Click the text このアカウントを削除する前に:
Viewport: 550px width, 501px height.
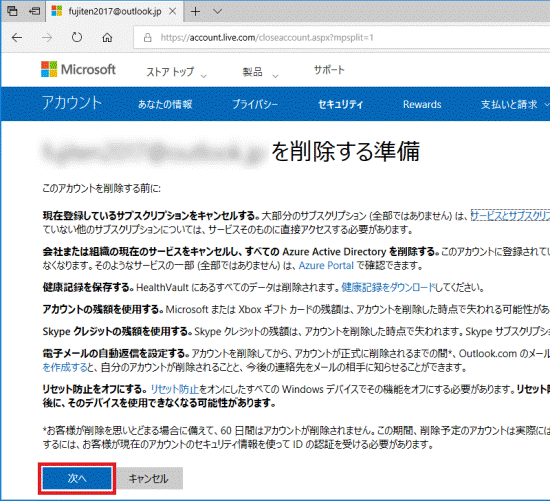102,188
